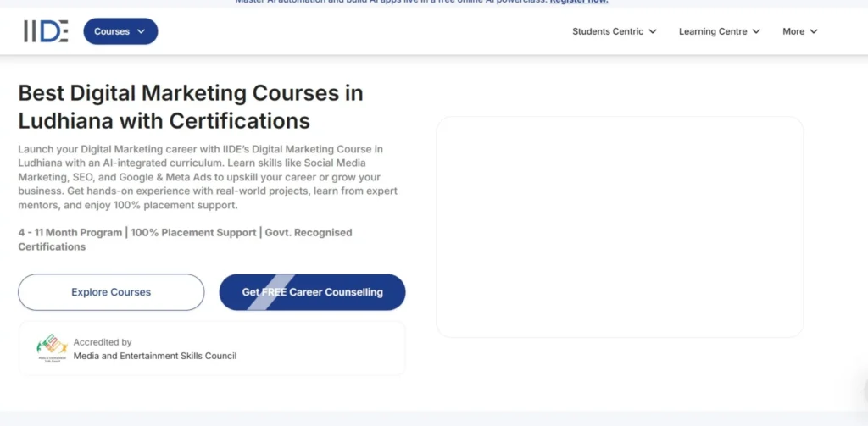This screenshot has height=426, width=868.
Task: Open the Courses dropdown button
Action: point(120,31)
